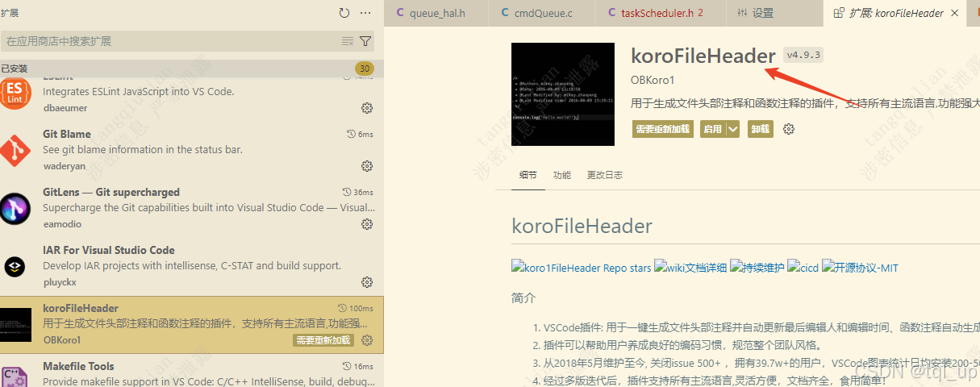Image resolution: width=980 pixels, height=387 pixels.
Task: Open Git Blame extension gear settings
Action: point(367,166)
